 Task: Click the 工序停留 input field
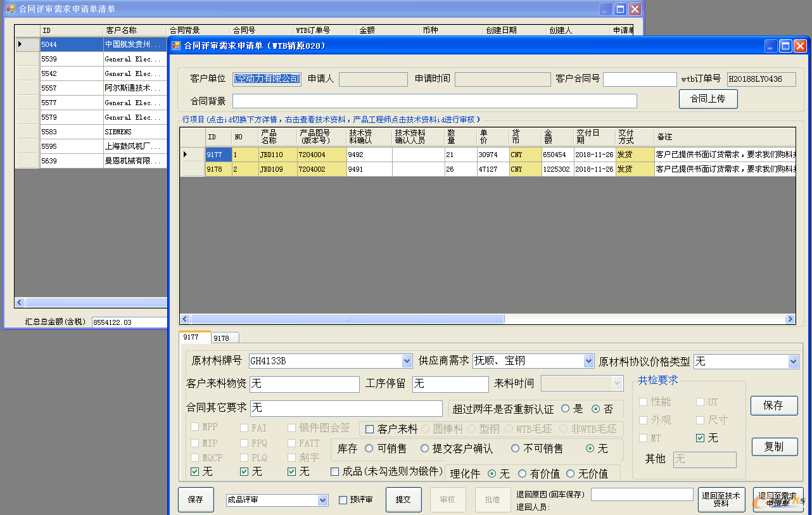(x=450, y=384)
